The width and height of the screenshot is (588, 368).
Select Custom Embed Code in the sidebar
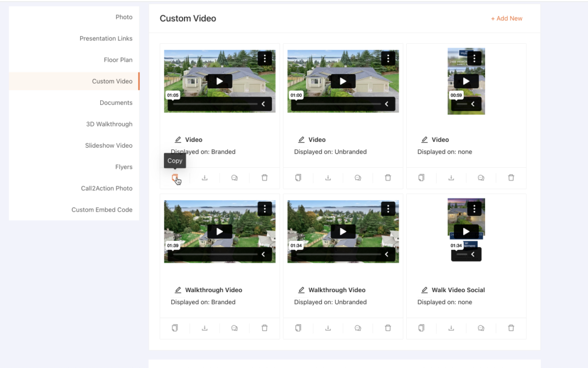(x=102, y=209)
